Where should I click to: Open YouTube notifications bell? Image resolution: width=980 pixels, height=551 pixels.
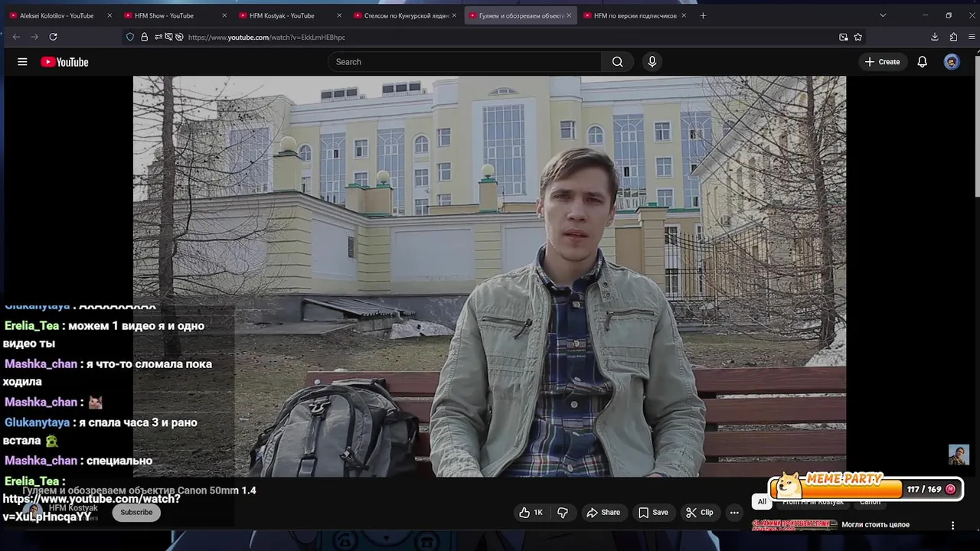922,62
